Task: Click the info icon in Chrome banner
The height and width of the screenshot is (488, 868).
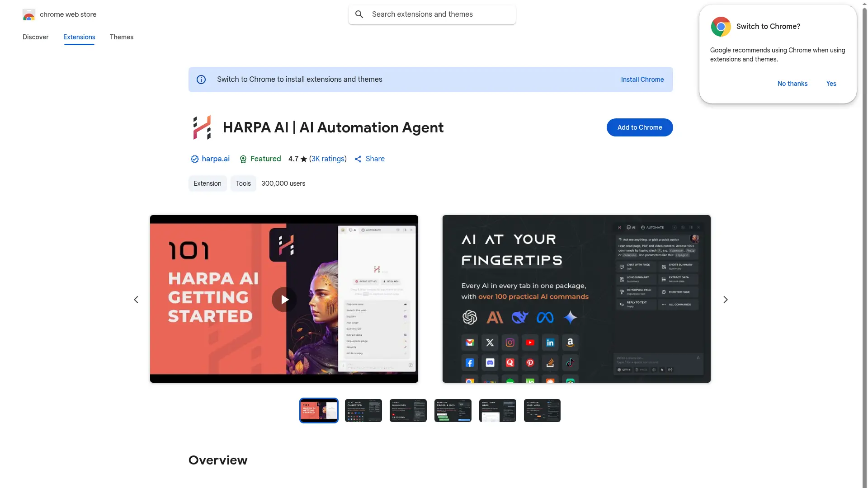Action: (201, 80)
